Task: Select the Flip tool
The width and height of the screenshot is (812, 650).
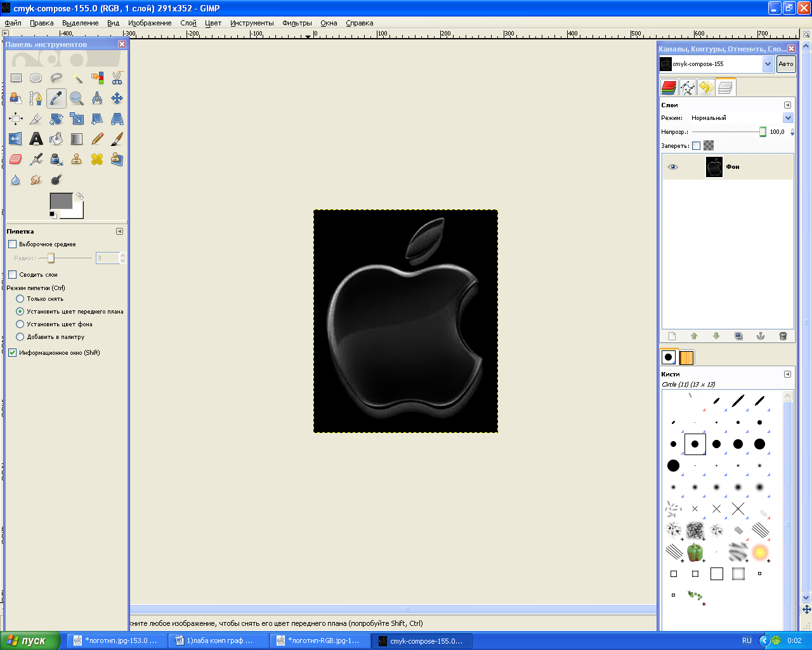Action: (x=16, y=139)
